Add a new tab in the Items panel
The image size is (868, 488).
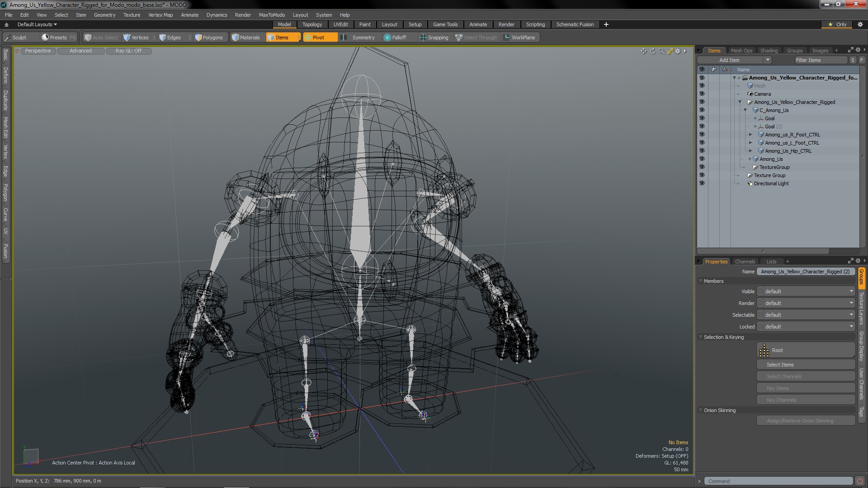(x=836, y=51)
